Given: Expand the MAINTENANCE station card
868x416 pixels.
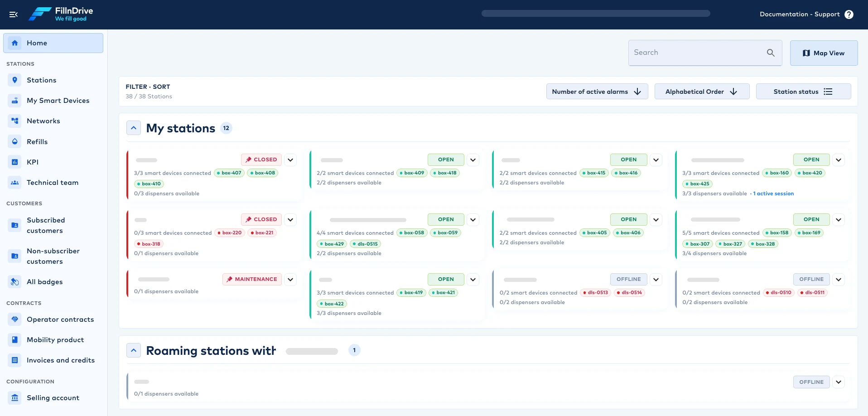Looking at the screenshot, I should (x=290, y=280).
